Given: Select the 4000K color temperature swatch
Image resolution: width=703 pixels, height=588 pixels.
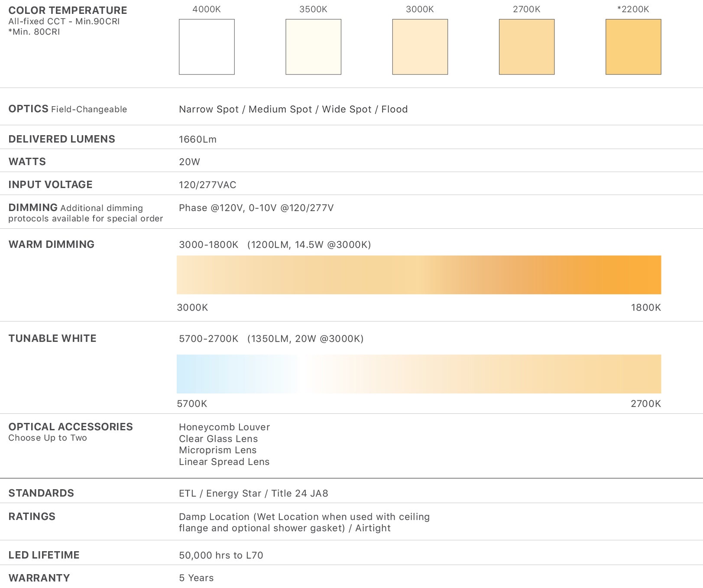Looking at the screenshot, I should tap(207, 47).
